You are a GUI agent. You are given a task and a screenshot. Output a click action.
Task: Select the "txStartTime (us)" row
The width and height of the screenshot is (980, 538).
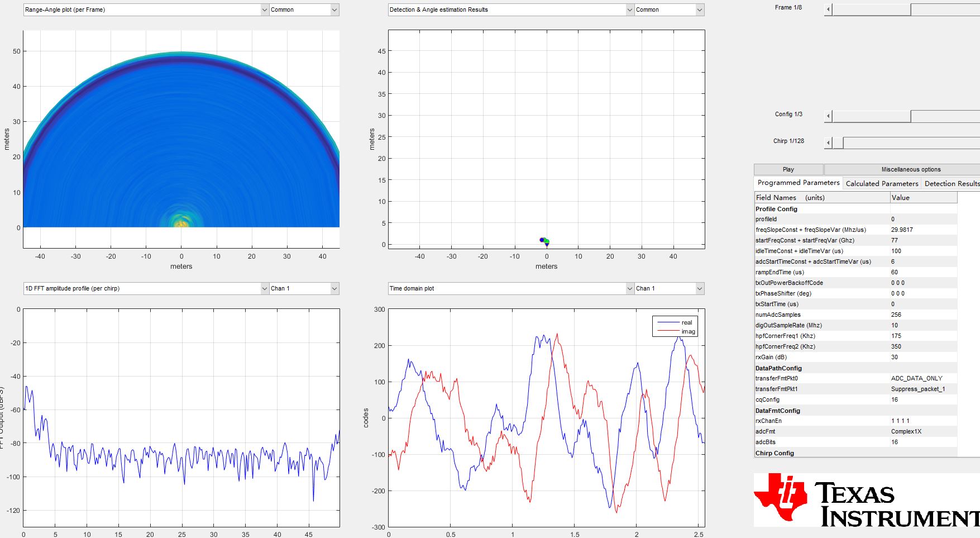pyautogui.click(x=855, y=304)
